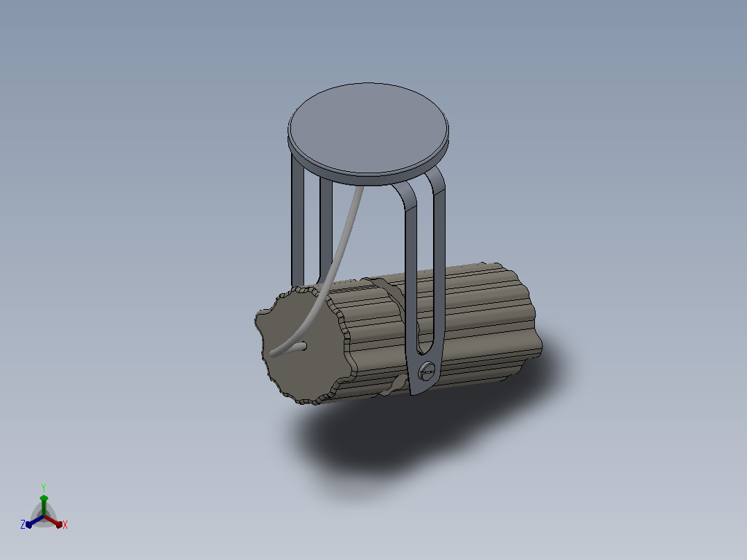Select the slotted screw head on the bracket

click(x=427, y=370)
